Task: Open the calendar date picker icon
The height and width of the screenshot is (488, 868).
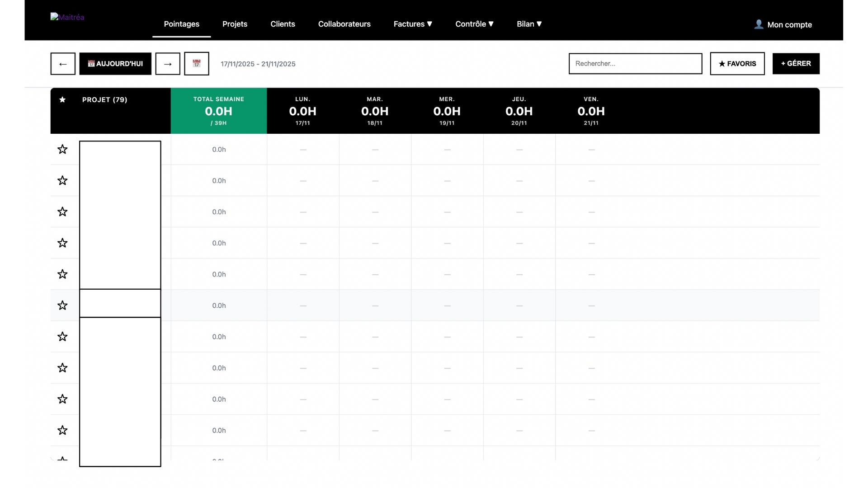Action: [197, 64]
